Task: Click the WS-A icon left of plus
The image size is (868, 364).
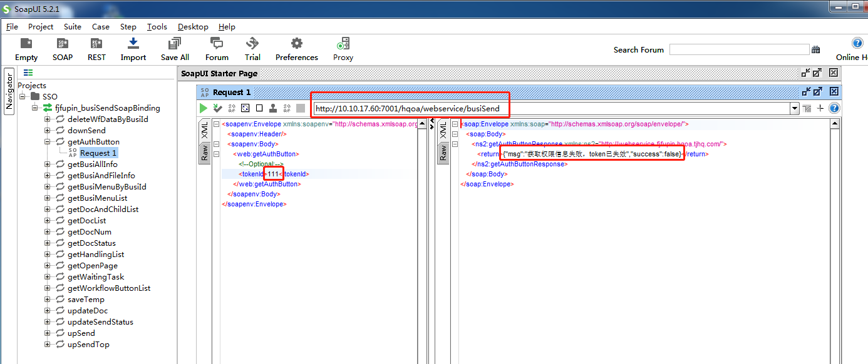Action: pyautogui.click(x=807, y=108)
